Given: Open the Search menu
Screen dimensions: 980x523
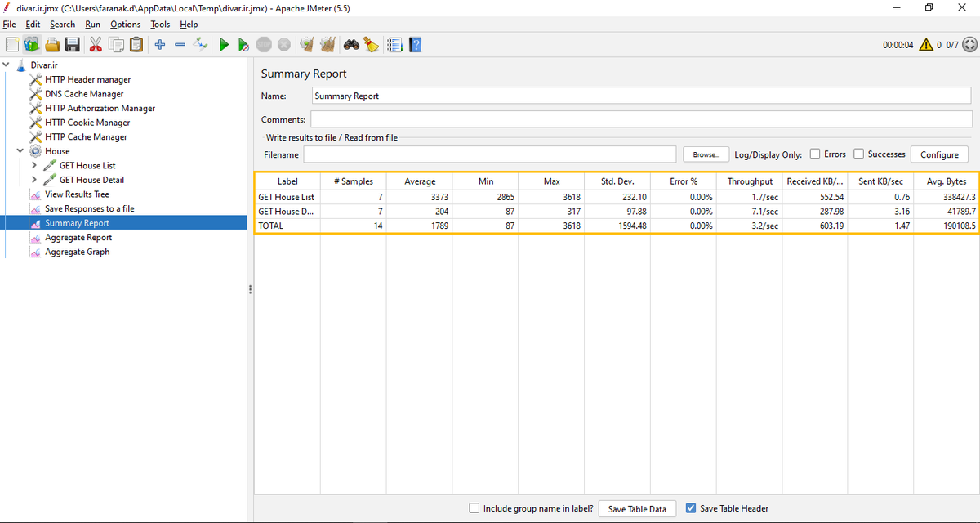Looking at the screenshot, I should 62,25.
